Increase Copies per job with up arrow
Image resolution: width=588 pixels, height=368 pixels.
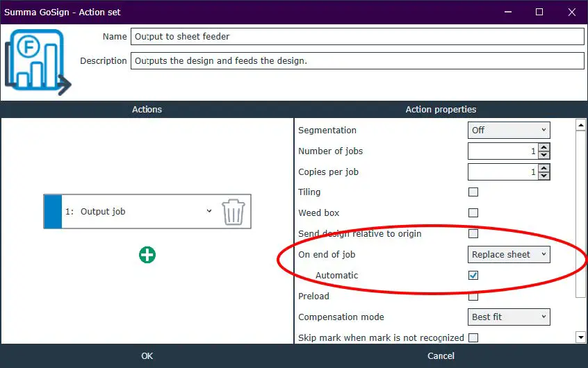544,167
